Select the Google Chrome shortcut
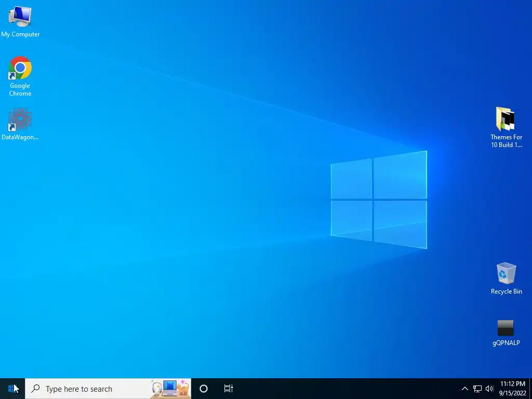Viewport: 532px width, 399px height. point(20,76)
